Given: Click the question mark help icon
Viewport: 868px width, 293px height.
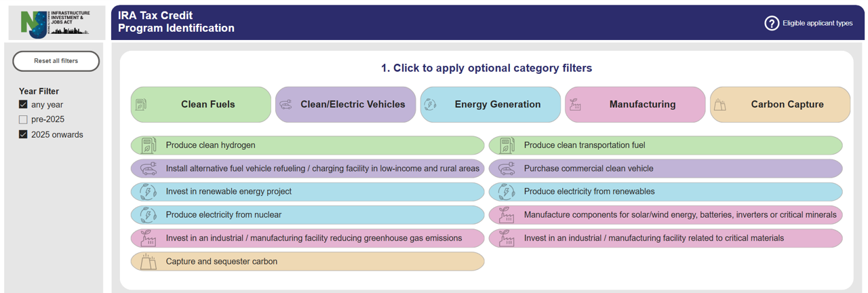Looking at the screenshot, I should pos(772,23).
